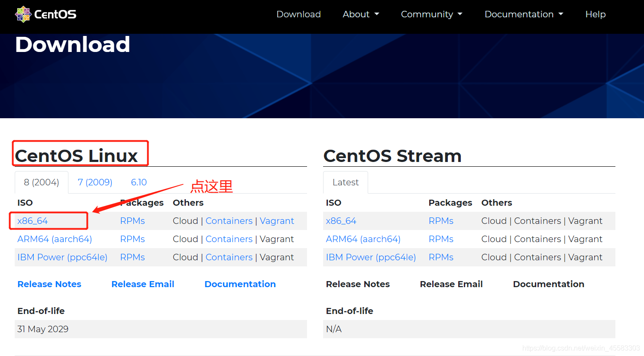Viewport: 644px width, 356px height.
Task: Click Vagrant text in CentOS Linux ARM64 row
Action: (x=277, y=239)
